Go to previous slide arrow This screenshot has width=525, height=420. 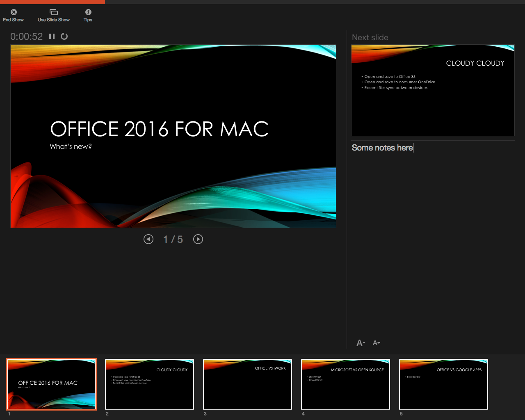[148, 239]
